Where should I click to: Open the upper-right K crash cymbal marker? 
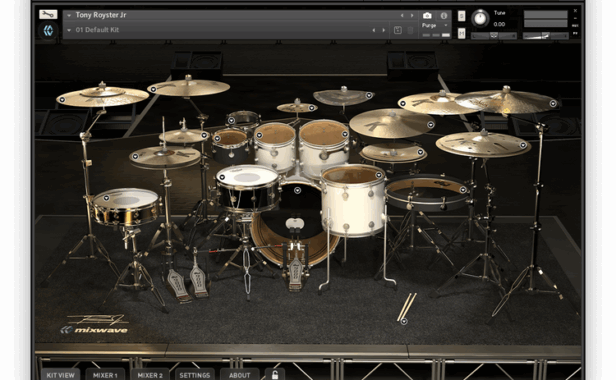(x=403, y=104)
